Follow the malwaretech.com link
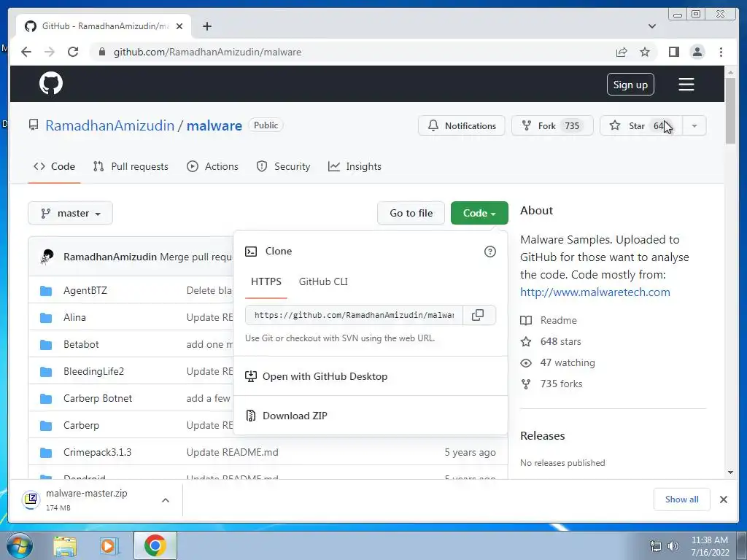 point(595,292)
